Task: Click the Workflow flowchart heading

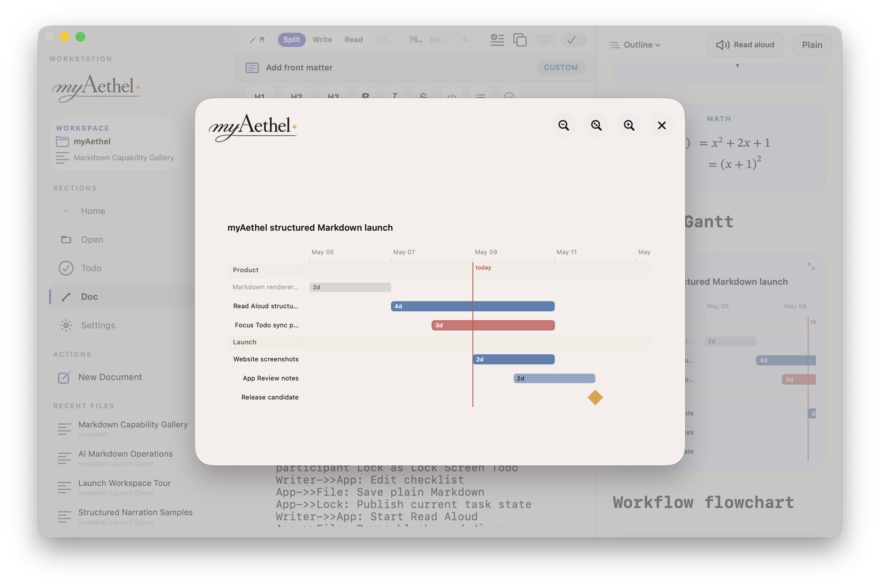Action: pyautogui.click(x=703, y=502)
